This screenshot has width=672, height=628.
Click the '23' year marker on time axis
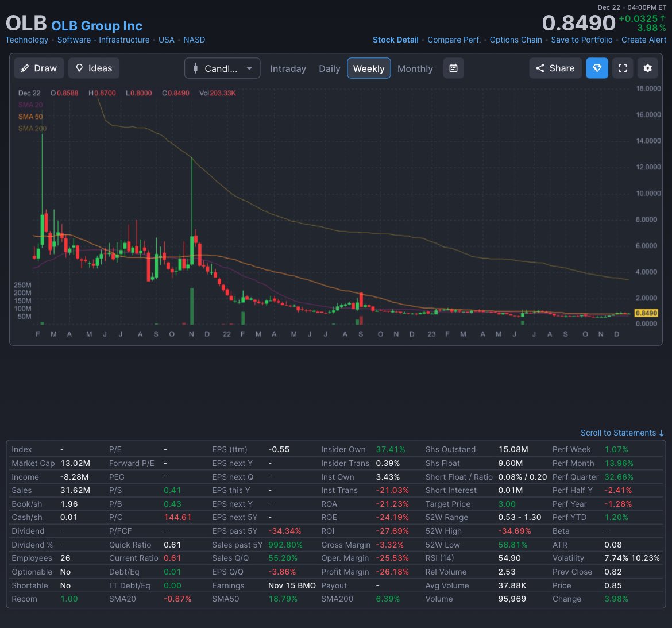[431, 334]
